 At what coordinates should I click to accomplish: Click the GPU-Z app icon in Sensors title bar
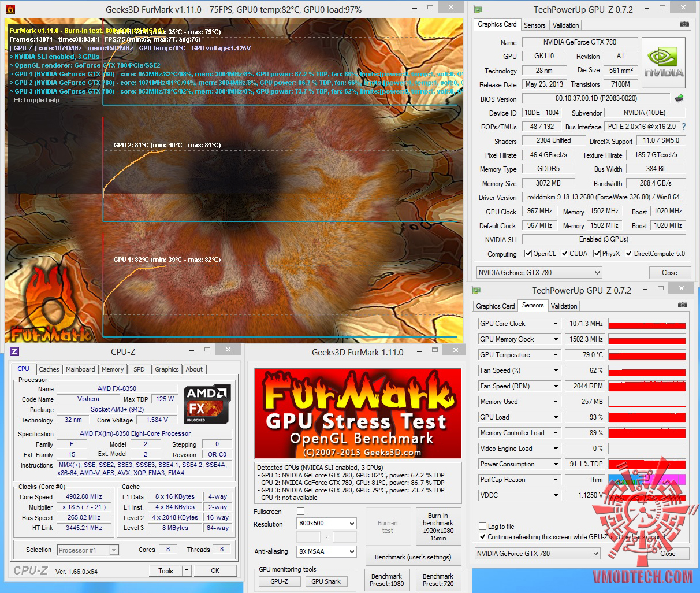coord(476,290)
